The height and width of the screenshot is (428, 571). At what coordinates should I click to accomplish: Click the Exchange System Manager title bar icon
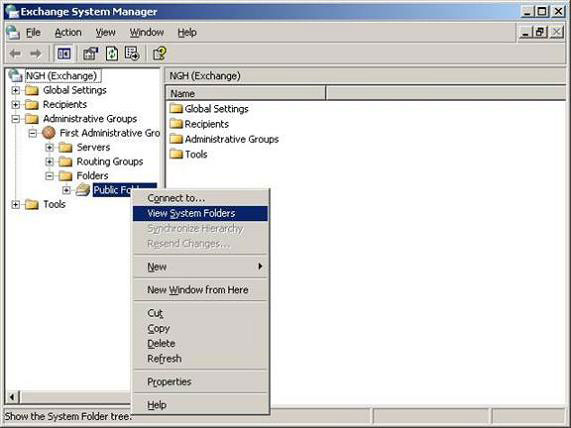pos(12,12)
